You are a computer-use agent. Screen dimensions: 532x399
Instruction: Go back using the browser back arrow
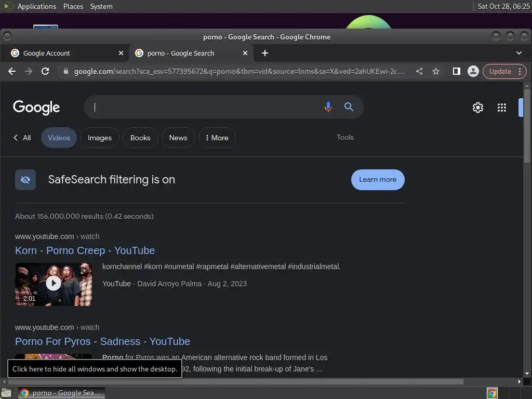pyautogui.click(x=12, y=71)
